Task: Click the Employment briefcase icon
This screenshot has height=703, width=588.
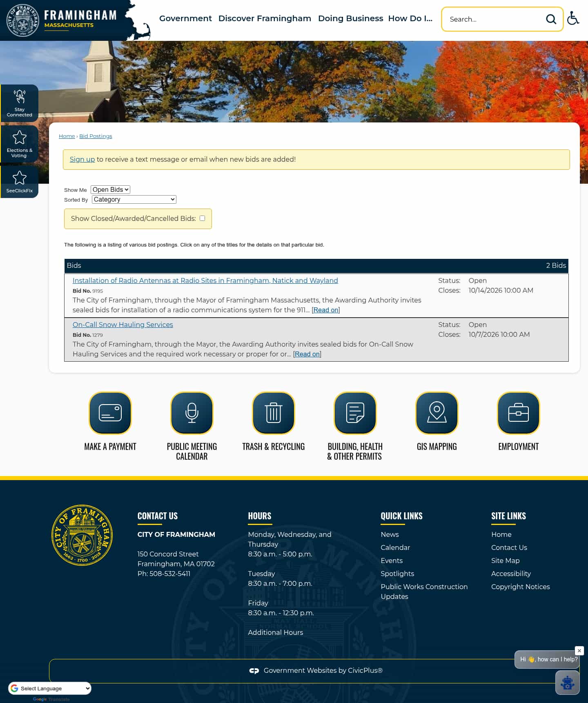Action: click(519, 413)
